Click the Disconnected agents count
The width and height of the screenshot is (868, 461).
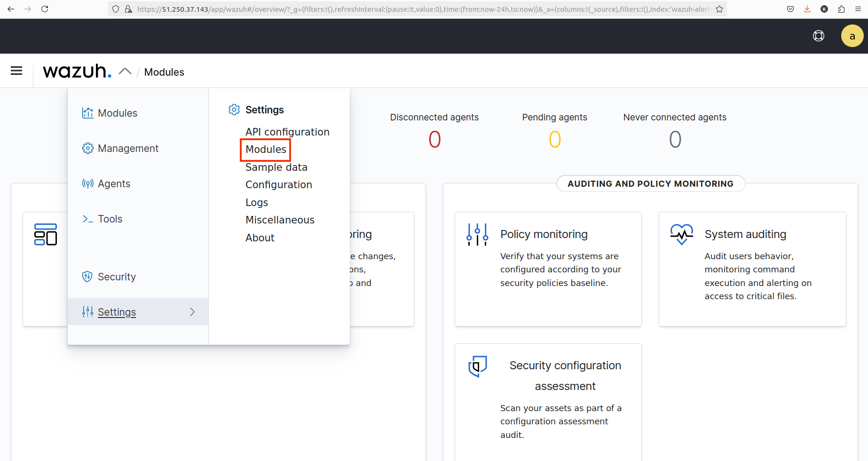click(x=434, y=139)
